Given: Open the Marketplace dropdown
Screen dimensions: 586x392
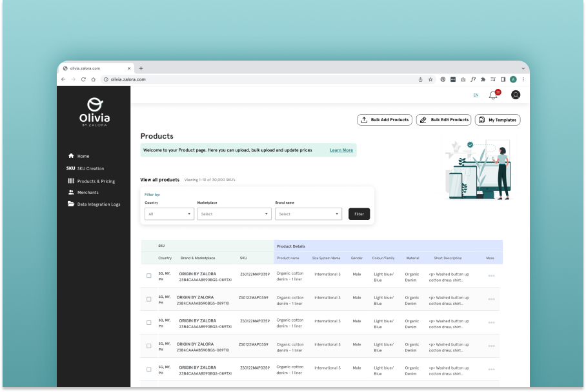Looking at the screenshot, I should [x=234, y=214].
